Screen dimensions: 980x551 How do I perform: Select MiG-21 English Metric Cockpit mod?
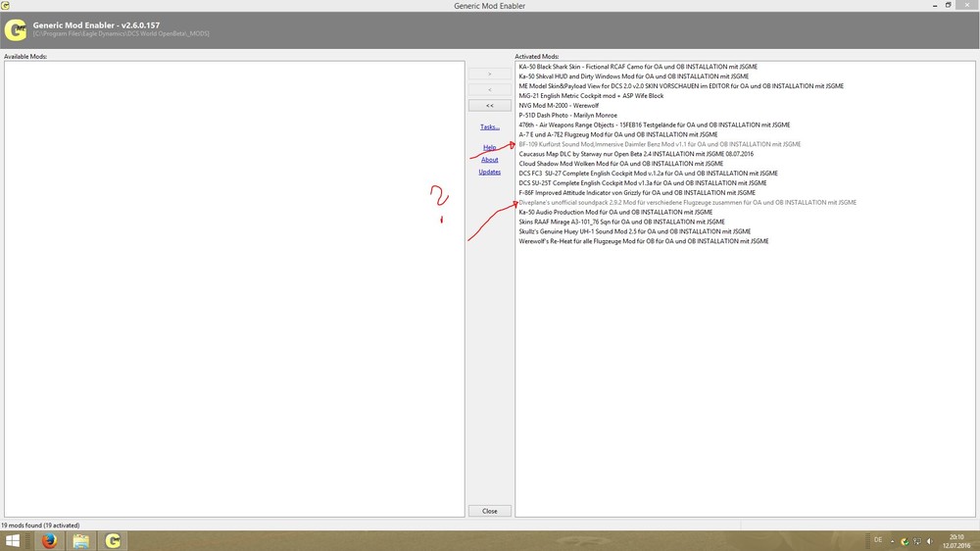pyautogui.click(x=591, y=96)
